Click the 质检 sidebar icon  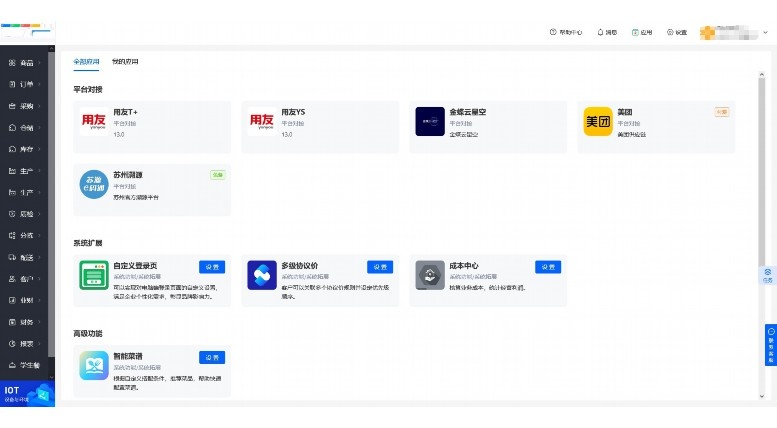click(12, 214)
